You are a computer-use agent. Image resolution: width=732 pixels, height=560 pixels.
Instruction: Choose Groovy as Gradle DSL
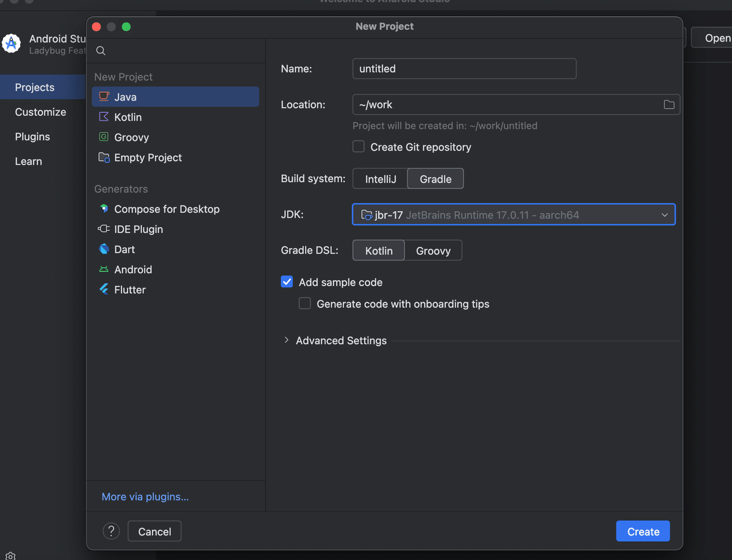tap(433, 251)
